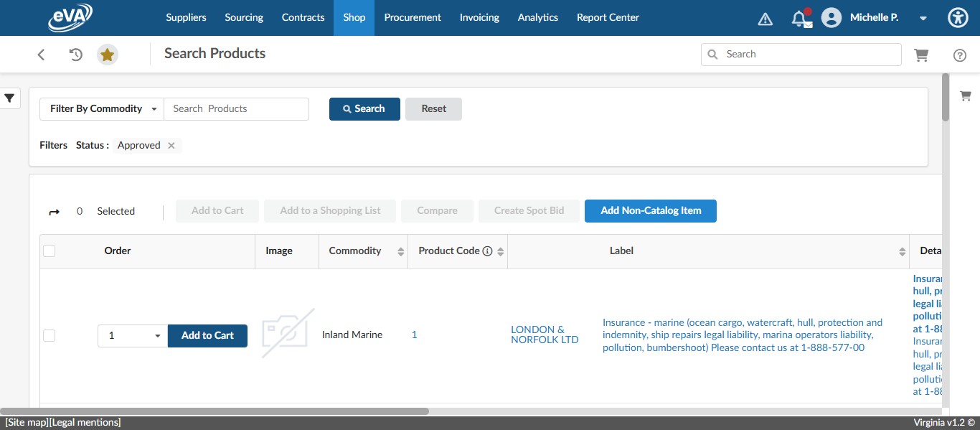Open the Filter By Commodity dropdown
Screen dimensions: 980x430
101,108
